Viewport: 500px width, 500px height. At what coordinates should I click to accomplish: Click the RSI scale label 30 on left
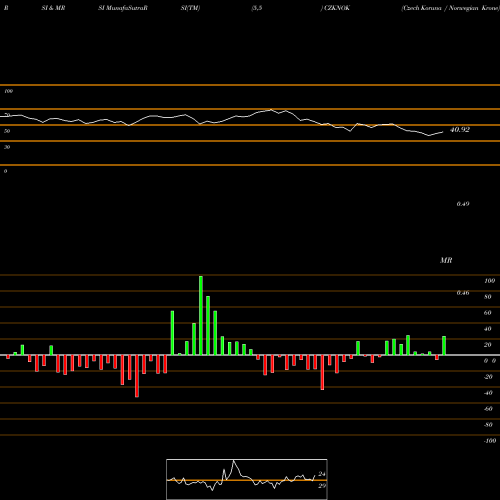(x=7, y=147)
